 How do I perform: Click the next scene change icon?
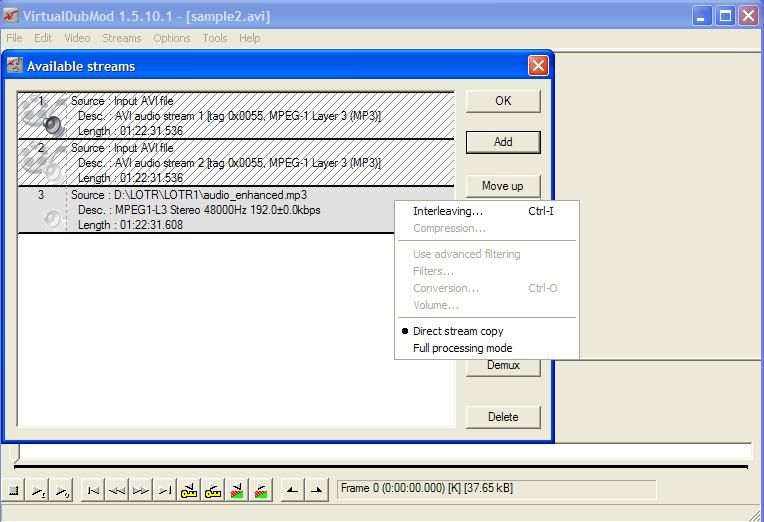(261, 490)
